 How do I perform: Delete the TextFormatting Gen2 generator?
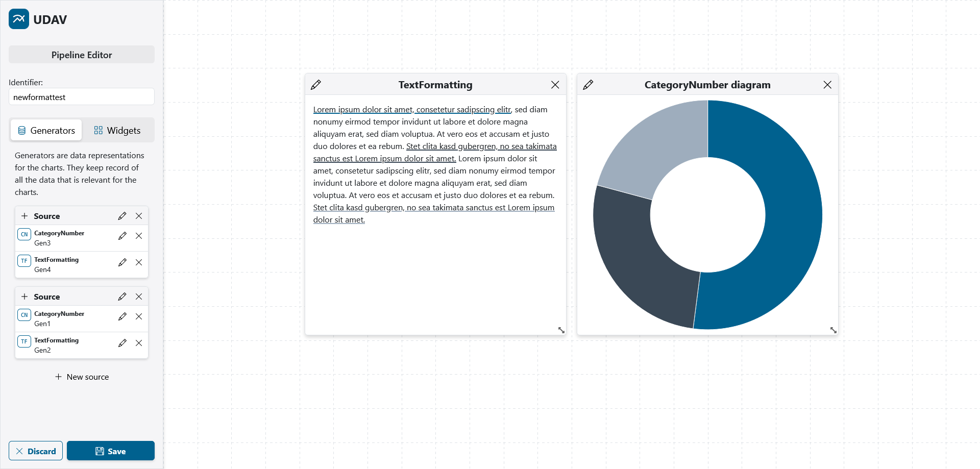(x=139, y=343)
